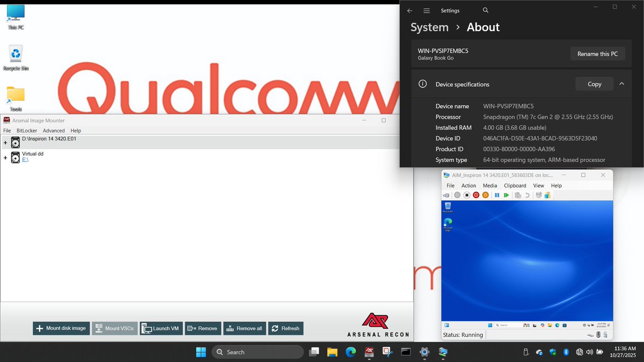The image size is (644, 362).
Task: Open the E:\ drive link
Action: [25, 160]
